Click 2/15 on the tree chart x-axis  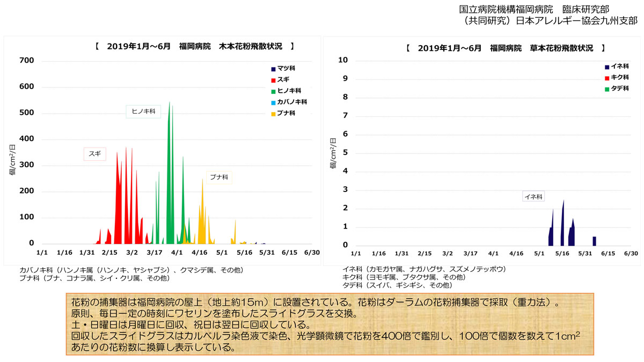pyautogui.click(x=109, y=252)
